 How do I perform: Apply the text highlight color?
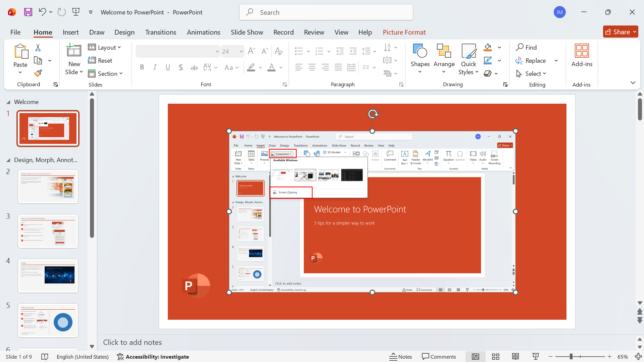(x=251, y=67)
